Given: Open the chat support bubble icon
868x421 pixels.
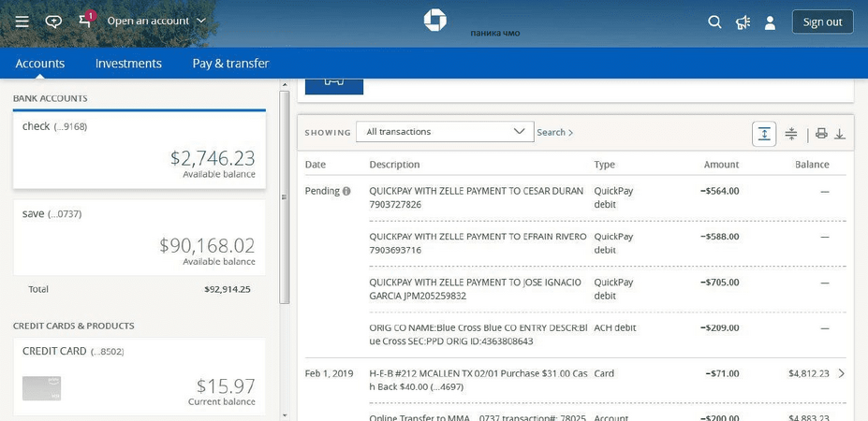Looking at the screenshot, I should (x=53, y=22).
